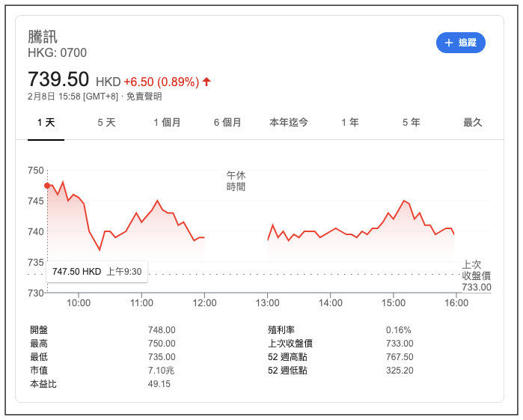Show the 1 年 chart

pyautogui.click(x=349, y=122)
